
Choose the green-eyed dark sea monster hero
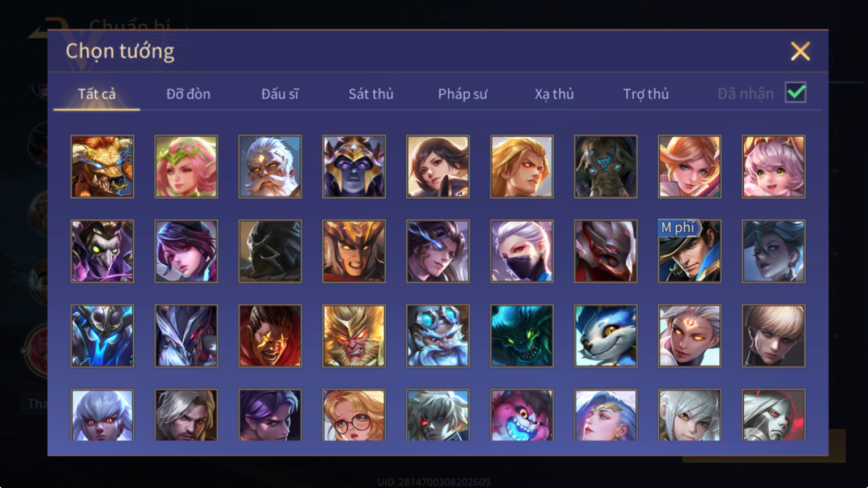(521, 336)
